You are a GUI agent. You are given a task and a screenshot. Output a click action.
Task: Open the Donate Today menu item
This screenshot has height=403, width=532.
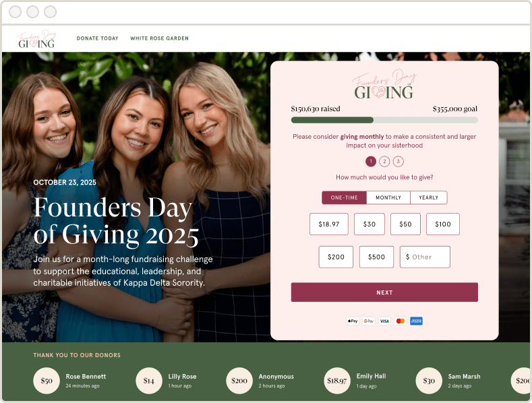[97, 38]
